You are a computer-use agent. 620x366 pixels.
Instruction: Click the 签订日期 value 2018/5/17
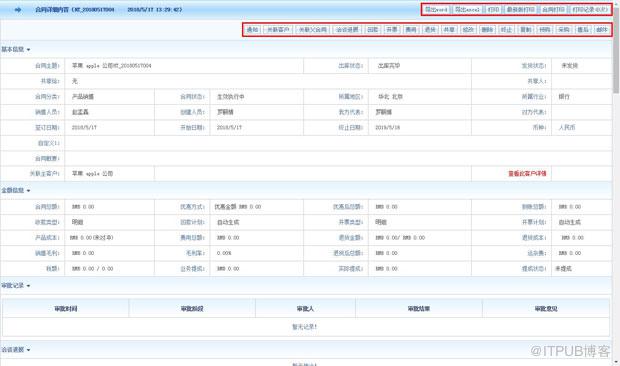[84, 128]
